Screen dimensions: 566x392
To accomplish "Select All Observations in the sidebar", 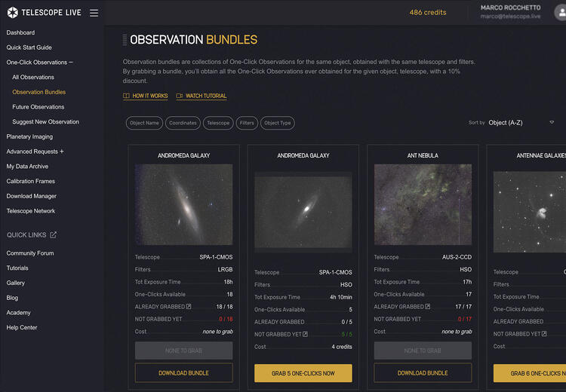I will coord(33,77).
